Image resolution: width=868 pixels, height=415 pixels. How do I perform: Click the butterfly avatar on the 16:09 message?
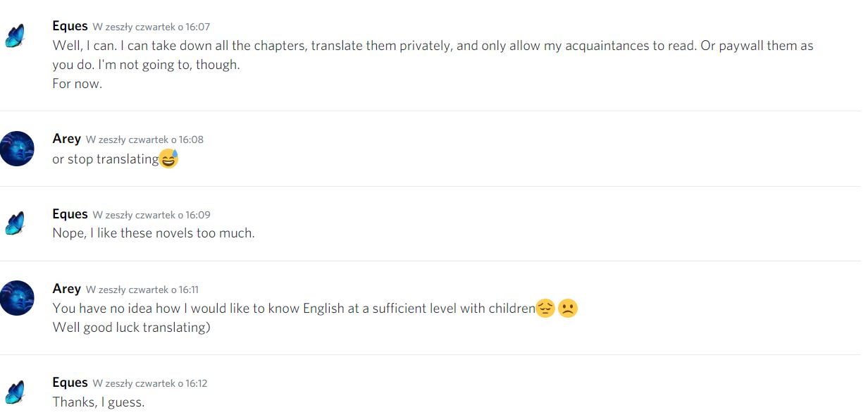[x=15, y=223]
